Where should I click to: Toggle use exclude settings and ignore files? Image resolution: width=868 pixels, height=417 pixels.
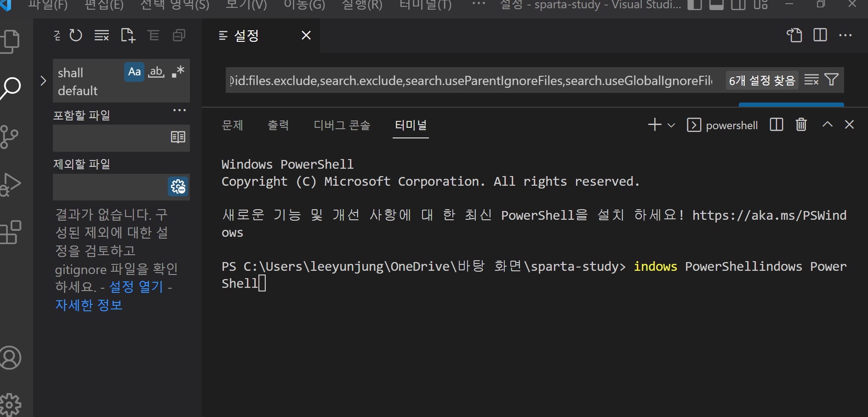(178, 187)
